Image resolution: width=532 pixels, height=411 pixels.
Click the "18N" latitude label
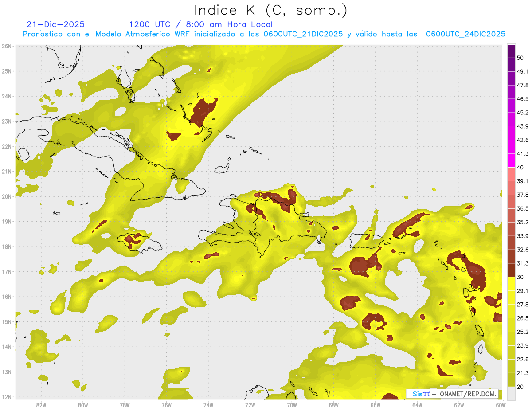[7, 247]
